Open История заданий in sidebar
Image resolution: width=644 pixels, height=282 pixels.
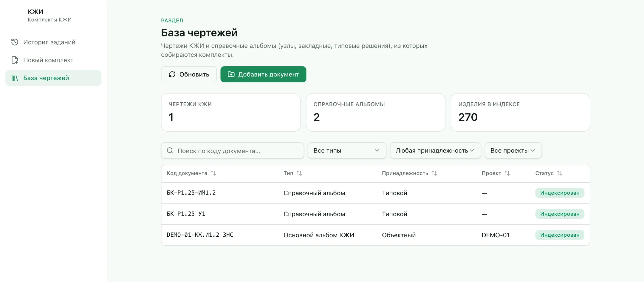[x=53, y=42]
